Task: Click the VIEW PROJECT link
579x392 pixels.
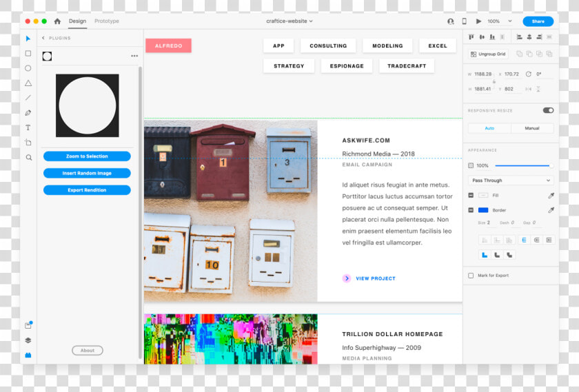Action: [x=369, y=278]
